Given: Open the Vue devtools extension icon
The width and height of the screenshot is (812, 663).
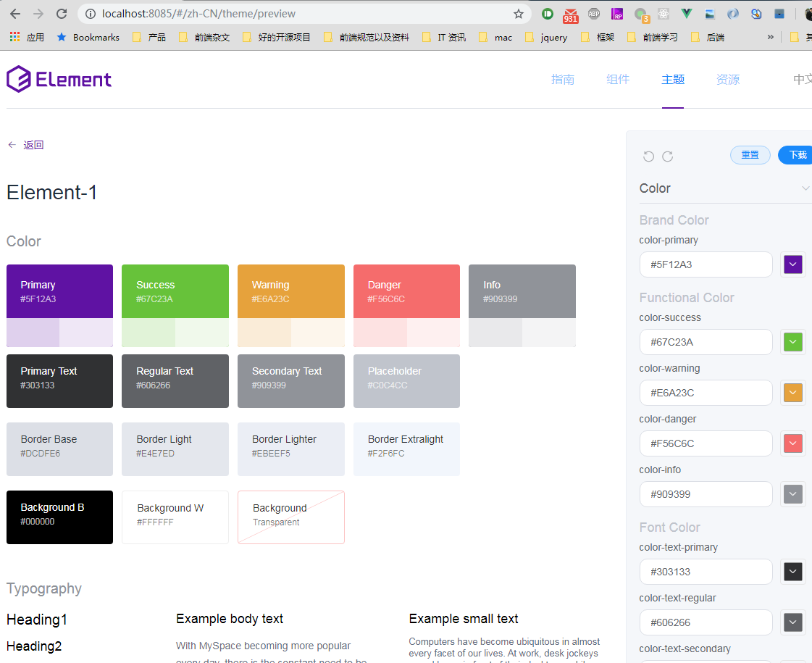Looking at the screenshot, I should point(687,14).
